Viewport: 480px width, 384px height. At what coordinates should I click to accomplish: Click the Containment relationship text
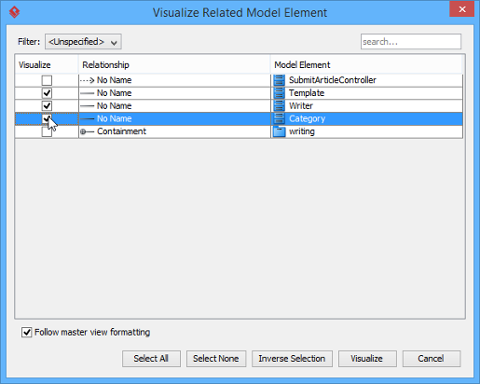click(121, 131)
